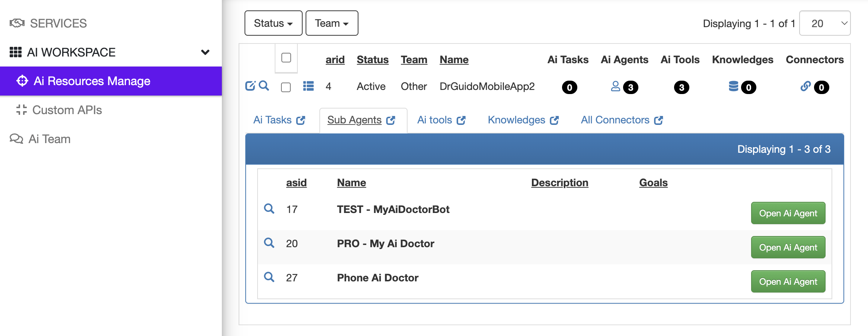Switch to the Knowledges tab
This screenshot has height=336, width=868.
pyautogui.click(x=523, y=120)
